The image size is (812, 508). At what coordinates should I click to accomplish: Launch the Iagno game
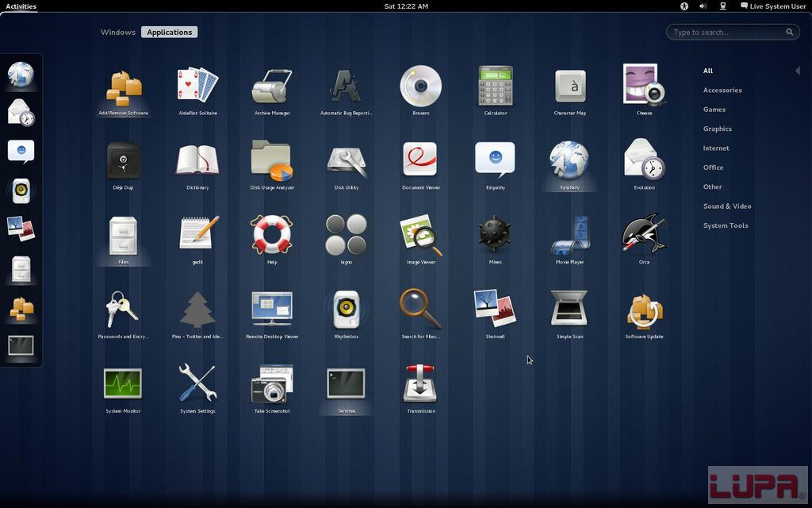coord(347,240)
